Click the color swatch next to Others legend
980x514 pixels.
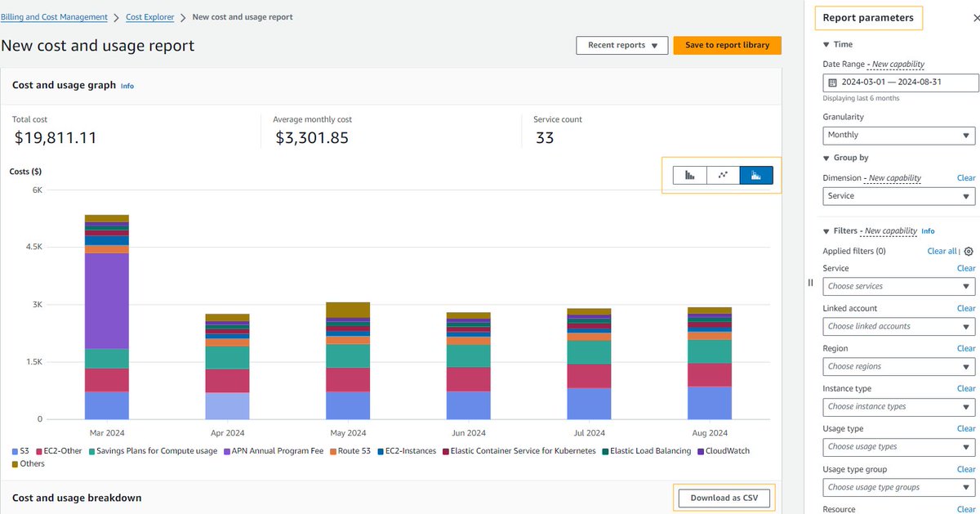[14, 463]
